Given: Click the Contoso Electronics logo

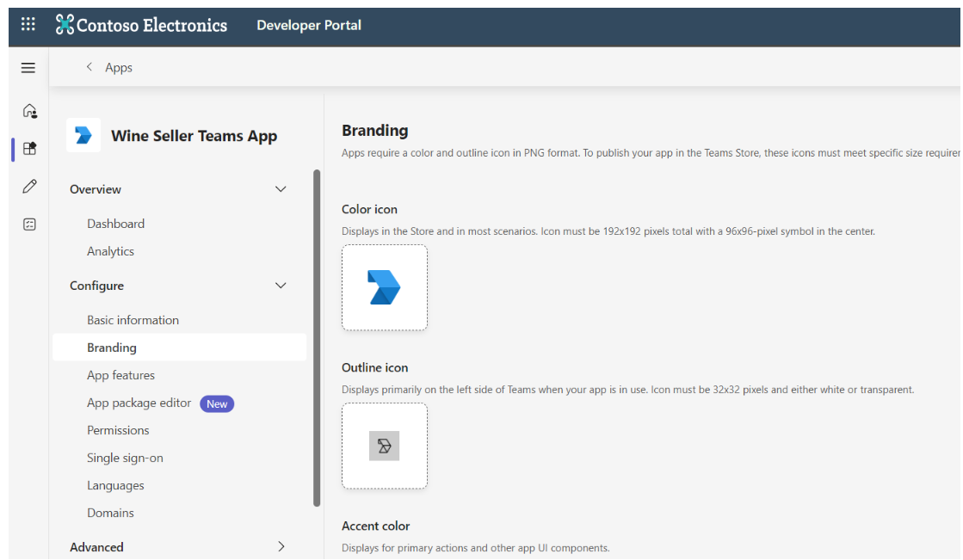Looking at the screenshot, I should [141, 25].
